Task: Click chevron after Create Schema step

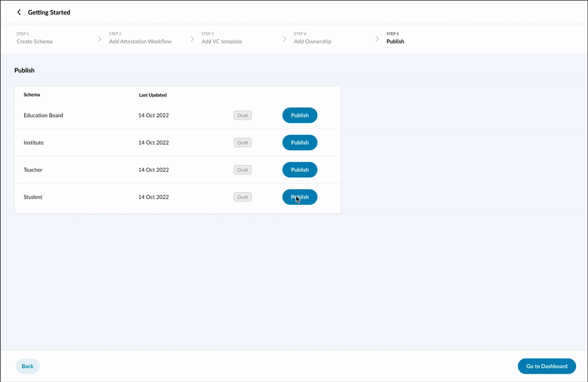Action: (x=99, y=39)
